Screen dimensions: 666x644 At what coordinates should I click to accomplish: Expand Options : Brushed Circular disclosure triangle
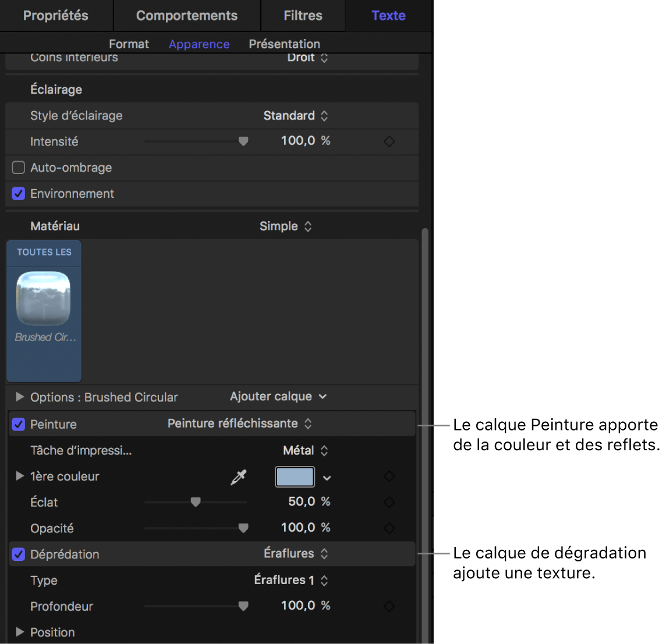point(20,397)
